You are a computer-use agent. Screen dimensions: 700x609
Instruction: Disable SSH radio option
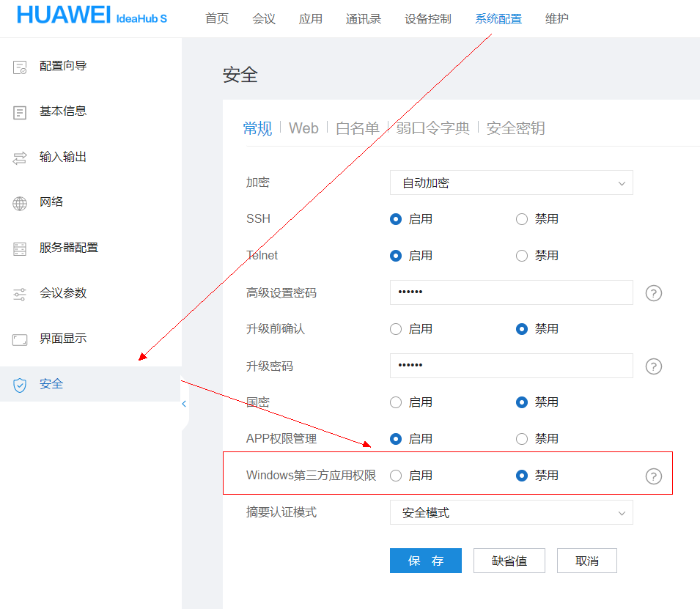point(522,219)
